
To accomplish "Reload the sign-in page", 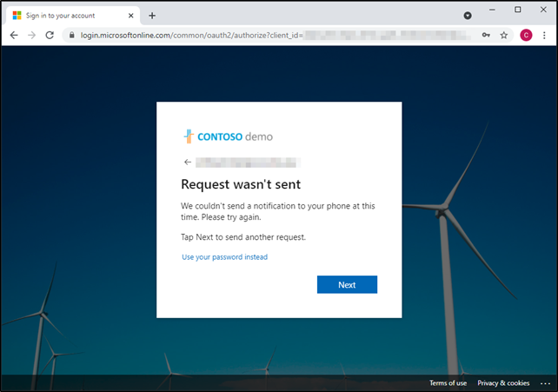I will (x=50, y=35).
